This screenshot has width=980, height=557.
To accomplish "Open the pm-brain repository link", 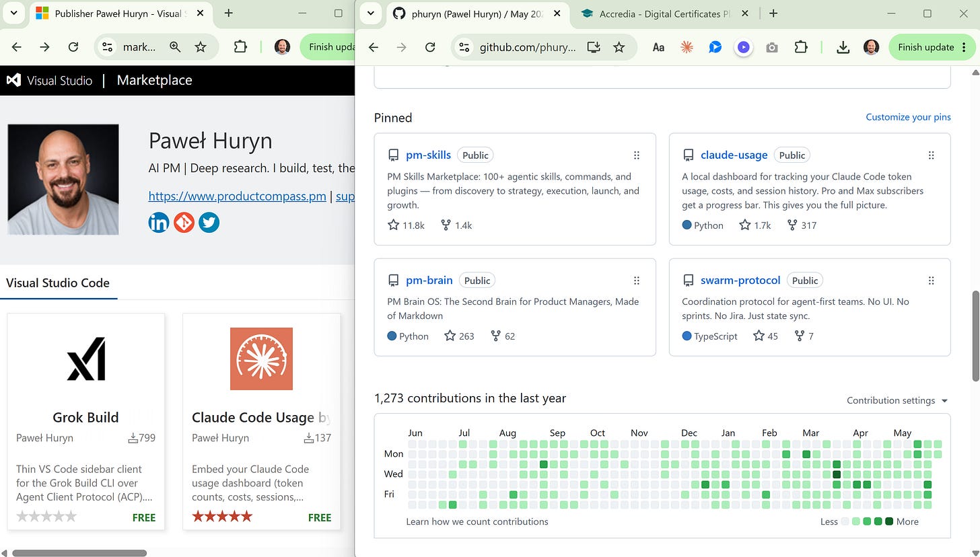I will click(x=429, y=280).
